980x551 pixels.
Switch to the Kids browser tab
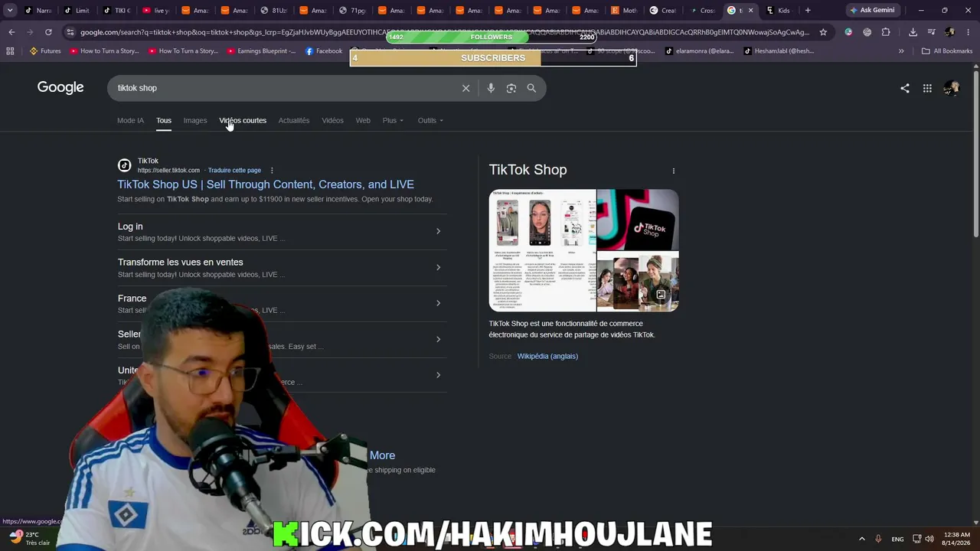pyautogui.click(x=779, y=11)
